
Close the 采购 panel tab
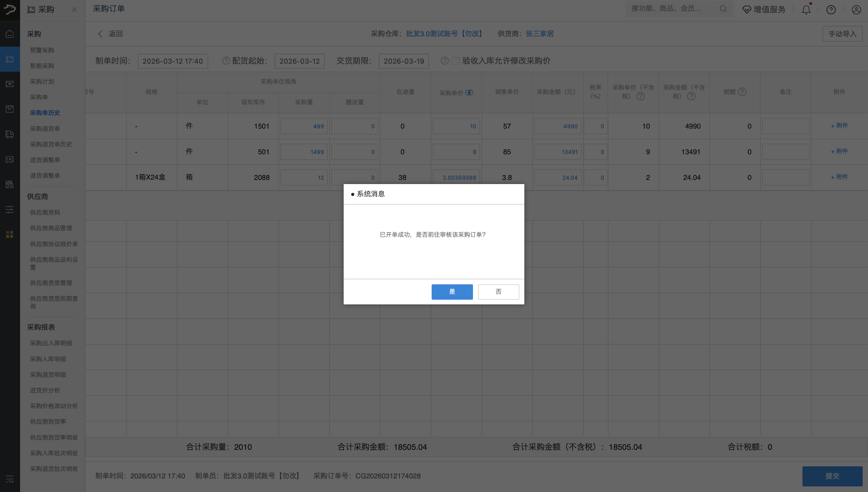74,10
